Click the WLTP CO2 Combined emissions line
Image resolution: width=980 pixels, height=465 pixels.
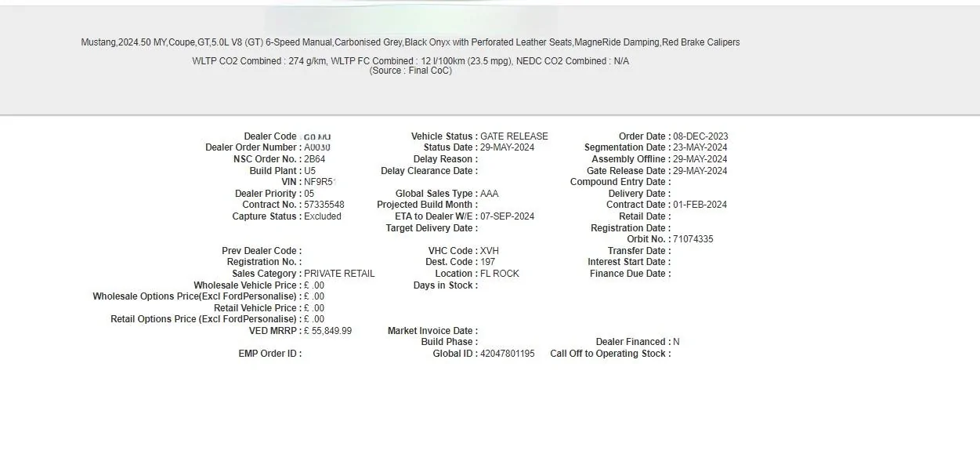pyautogui.click(x=410, y=61)
